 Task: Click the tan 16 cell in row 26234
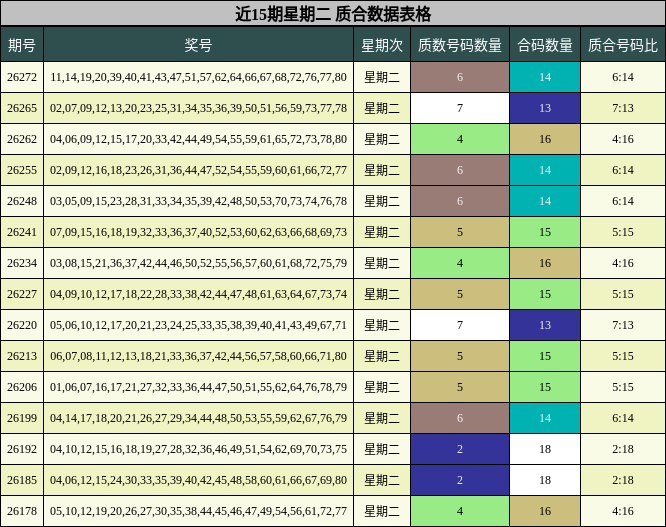545,263
